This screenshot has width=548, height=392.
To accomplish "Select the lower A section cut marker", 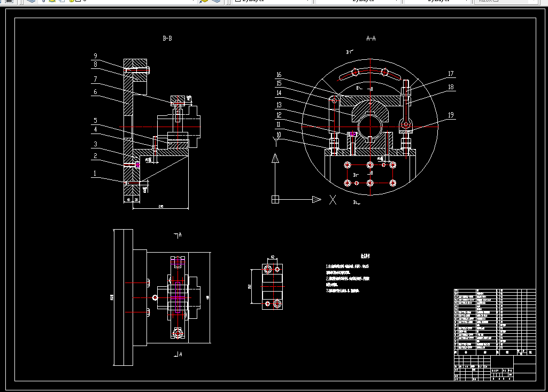I will click(178, 354).
